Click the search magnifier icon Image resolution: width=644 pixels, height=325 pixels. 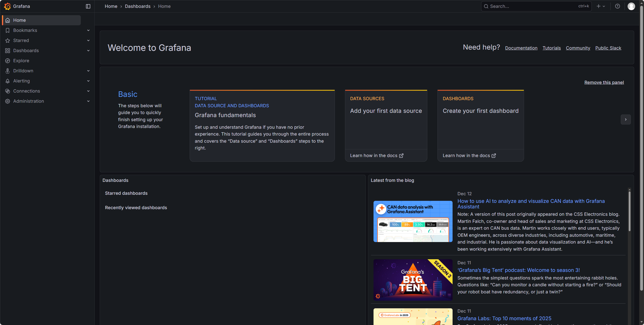[x=486, y=6]
